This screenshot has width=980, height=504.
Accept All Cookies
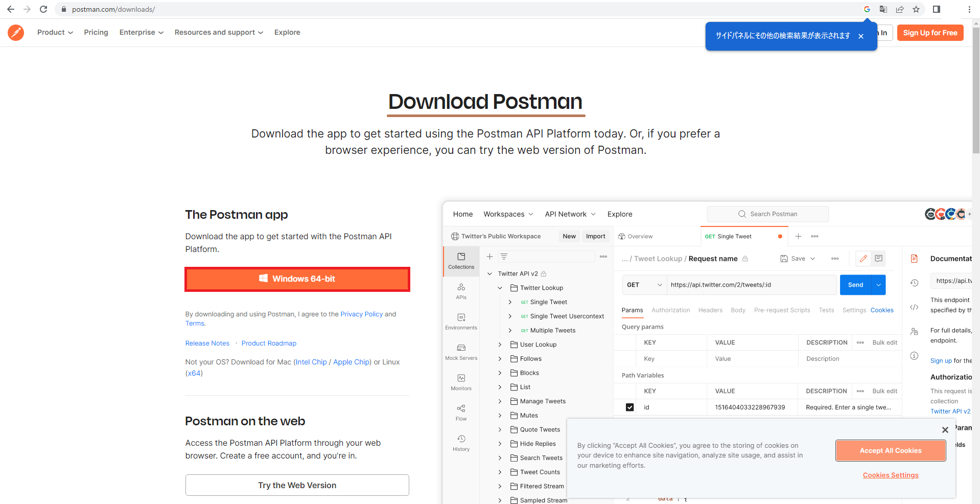pos(891,450)
